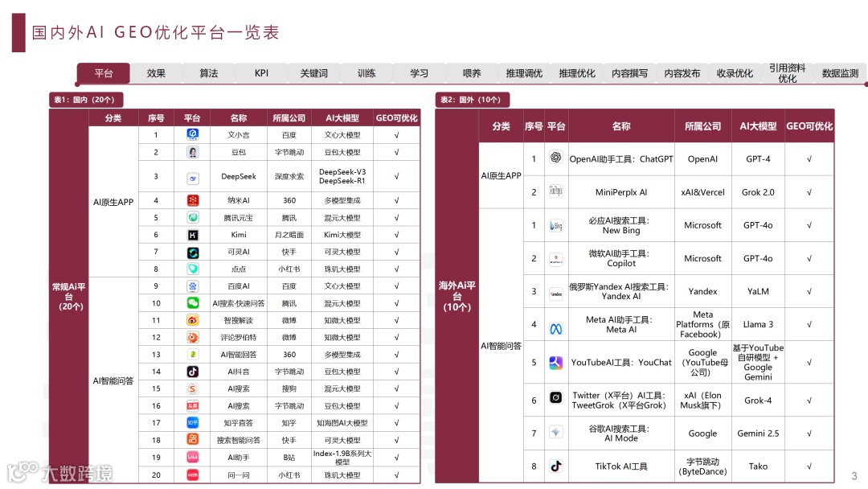Click the New Bing logo icon
This screenshot has width=868, height=489.
click(556, 225)
